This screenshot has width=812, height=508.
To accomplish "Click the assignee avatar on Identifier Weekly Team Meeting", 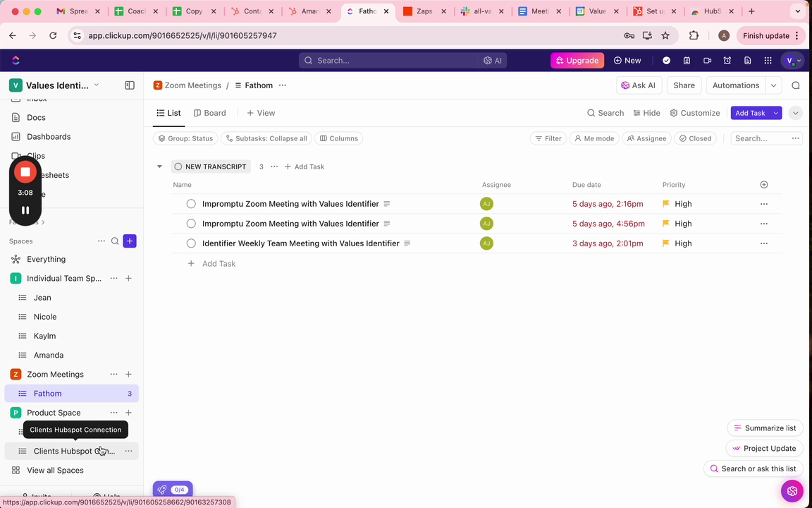I will [x=486, y=243].
